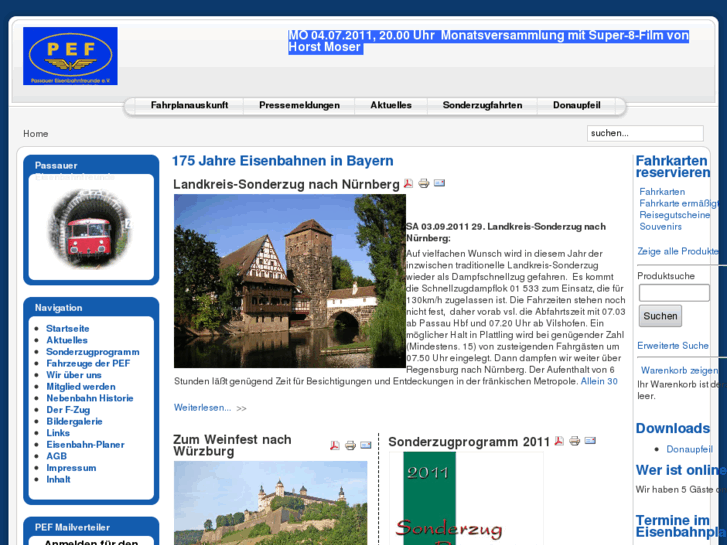Go to Startseite in Navigation
The image size is (727, 545).
pos(68,328)
